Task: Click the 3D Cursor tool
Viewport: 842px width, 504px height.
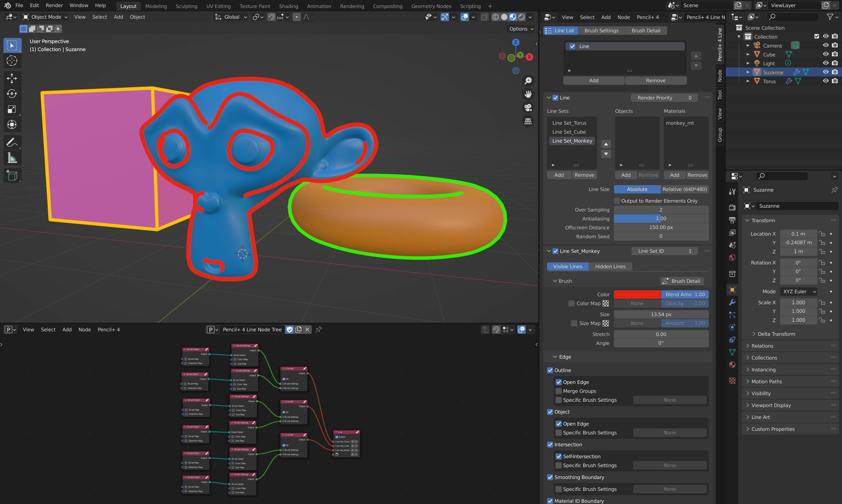Action: (x=12, y=61)
